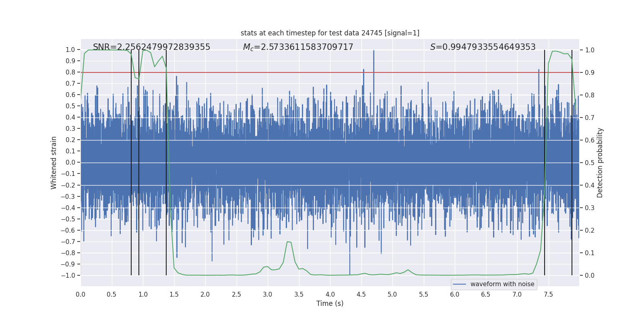Click the 3.0 tick on the Time axis

pyautogui.click(x=268, y=295)
